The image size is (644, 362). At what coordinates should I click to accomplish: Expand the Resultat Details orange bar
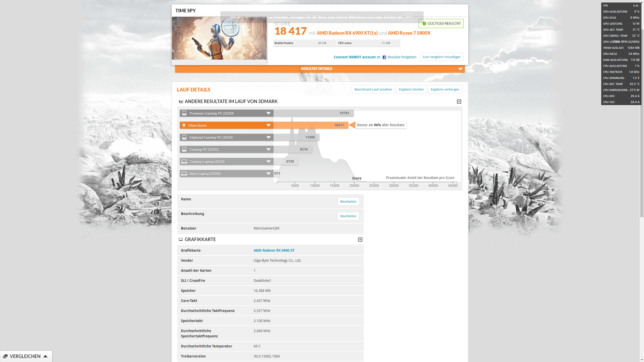[320, 69]
